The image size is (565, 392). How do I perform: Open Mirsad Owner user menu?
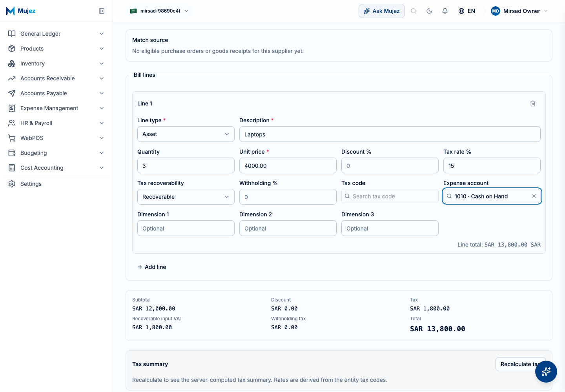click(x=519, y=11)
